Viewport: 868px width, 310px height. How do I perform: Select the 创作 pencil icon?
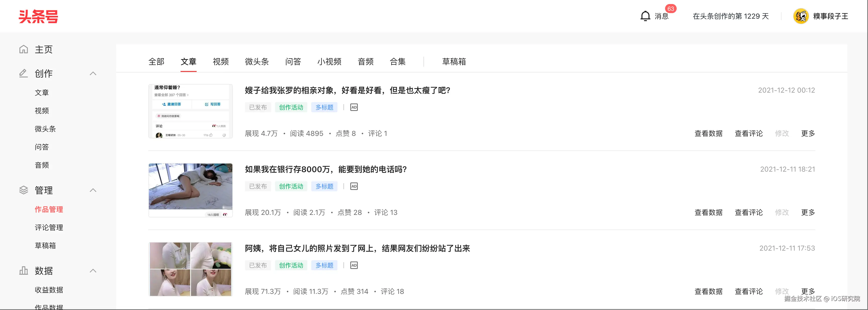pyautogui.click(x=23, y=73)
